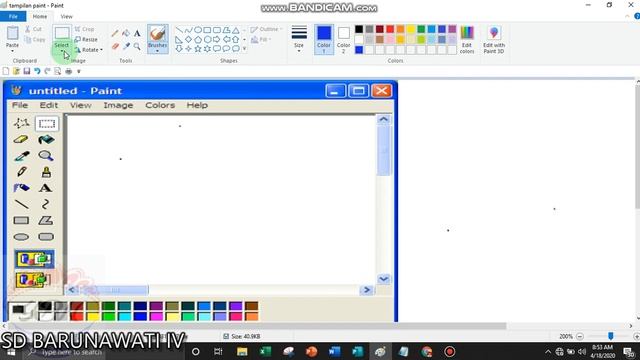Click the Brushes tool icon
This screenshot has width=640, height=360.
(x=158, y=33)
